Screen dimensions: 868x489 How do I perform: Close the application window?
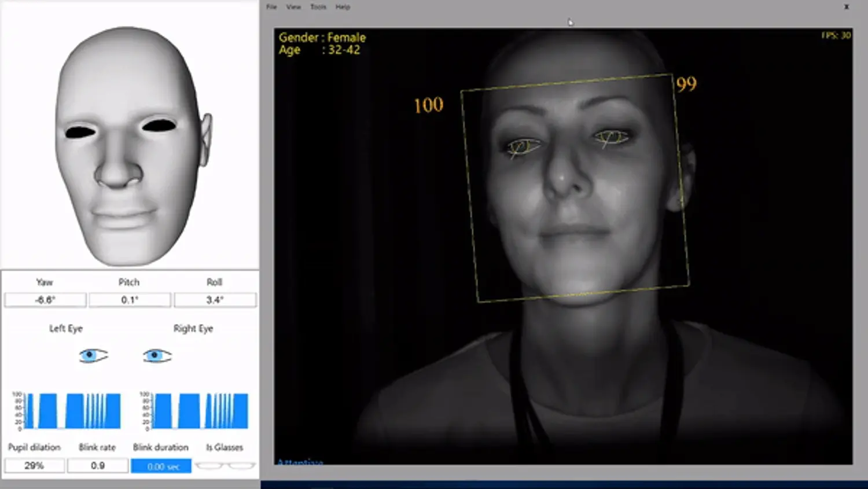coord(846,7)
